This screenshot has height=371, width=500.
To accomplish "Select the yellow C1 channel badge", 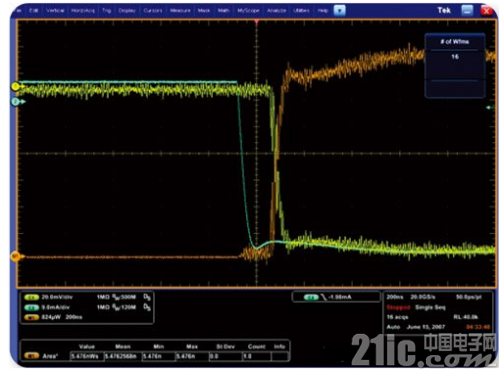I will pyautogui.click(x=32, y=297).
